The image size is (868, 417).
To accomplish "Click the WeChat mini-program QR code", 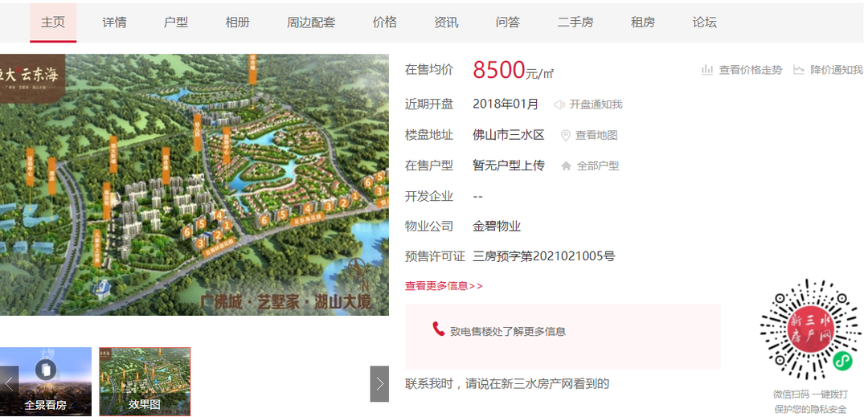I will pos(810,331).
